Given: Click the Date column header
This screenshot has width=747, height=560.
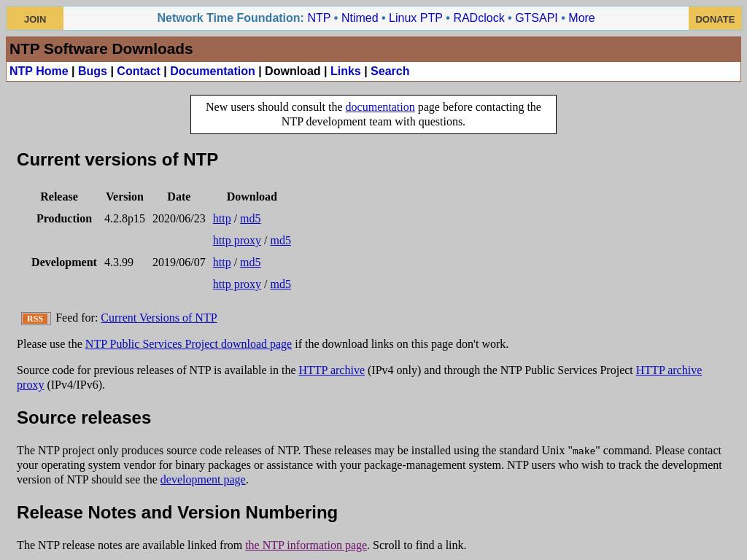Looking at the screenshot, I should tap(179, 197).
